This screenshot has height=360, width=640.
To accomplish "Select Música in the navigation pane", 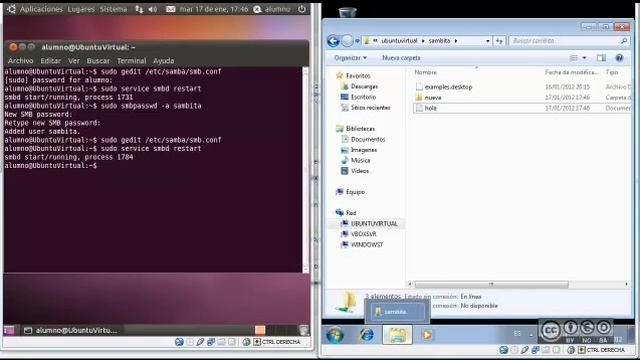I will point(356,160).
